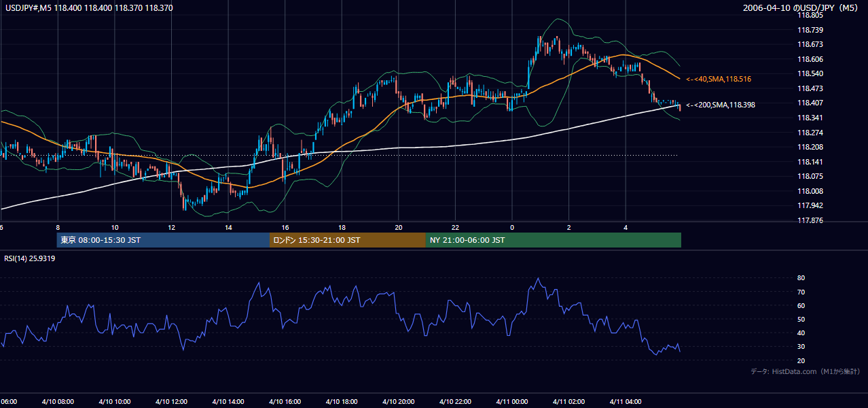Click the 117.942 price axis label
Viewport: 868px width, 408px height.
click(810, 206)
